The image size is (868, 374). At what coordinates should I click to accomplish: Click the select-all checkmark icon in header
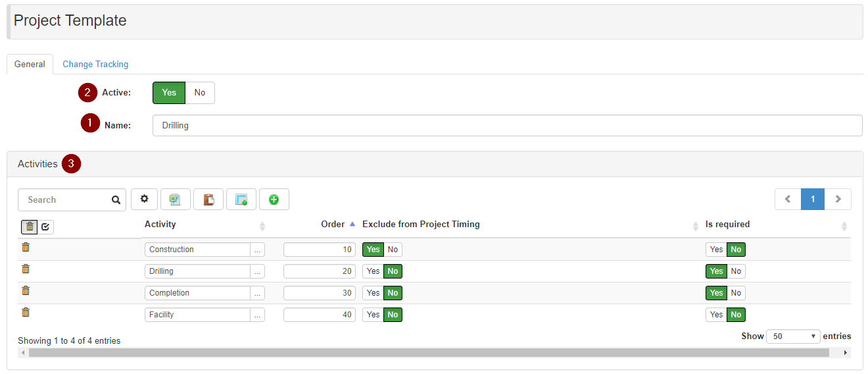tap(45, 227)
